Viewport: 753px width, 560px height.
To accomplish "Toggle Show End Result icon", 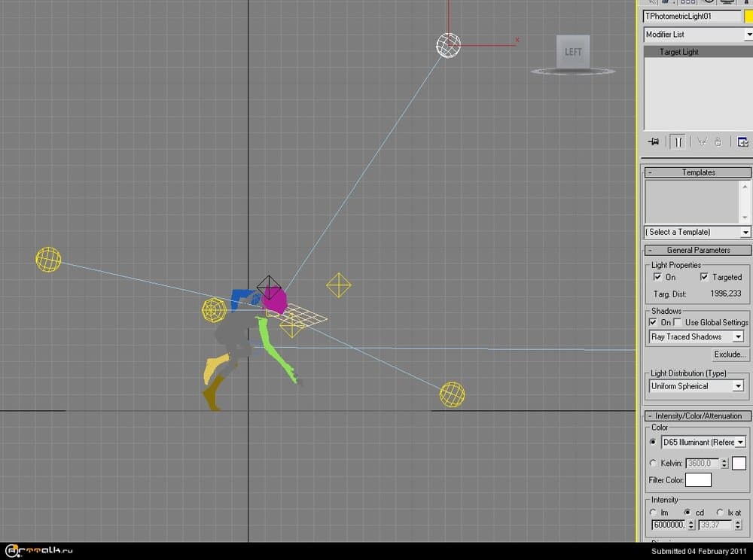I will pos(678,142).
